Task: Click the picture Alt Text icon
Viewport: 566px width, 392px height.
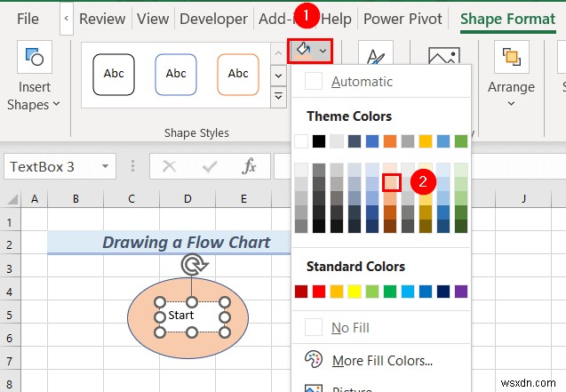Action: pyautogui.click(x=444, y=56)
